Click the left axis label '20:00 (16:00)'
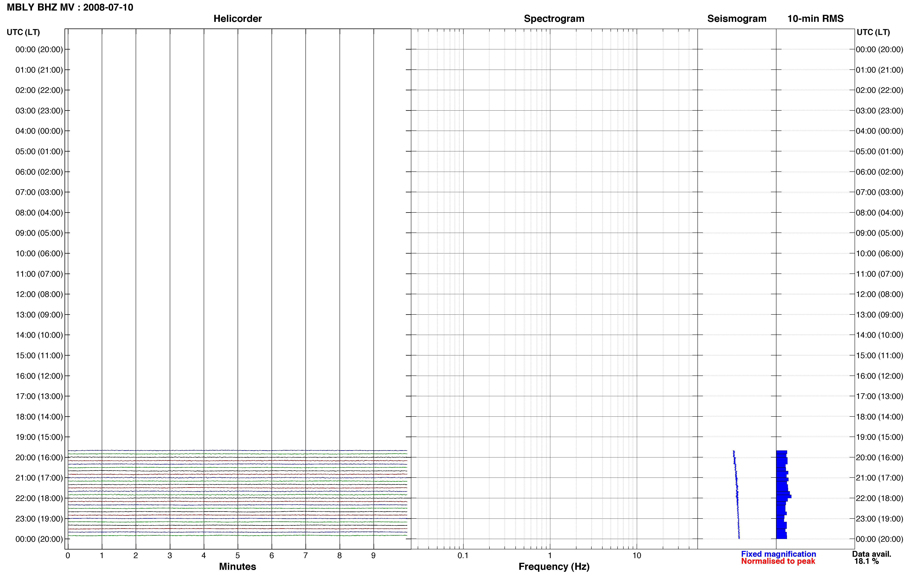This screenshot has width=924, height=578. tap(39, 458)
